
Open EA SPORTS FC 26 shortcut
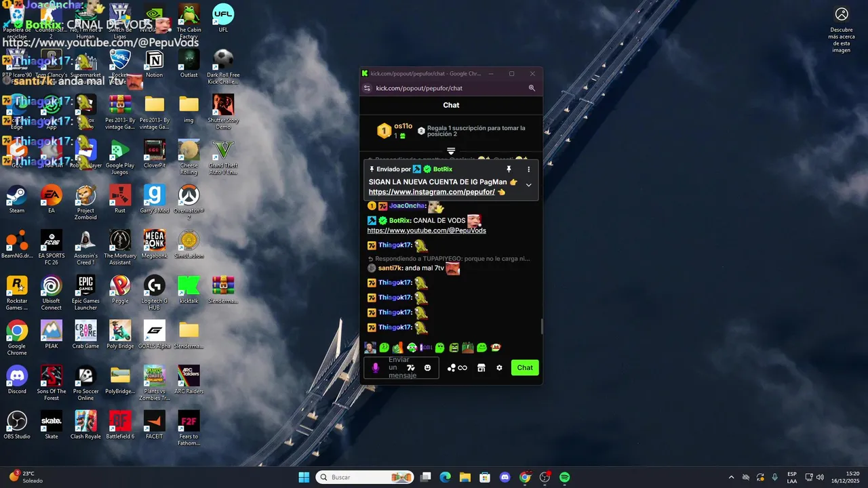pos(52,247)
